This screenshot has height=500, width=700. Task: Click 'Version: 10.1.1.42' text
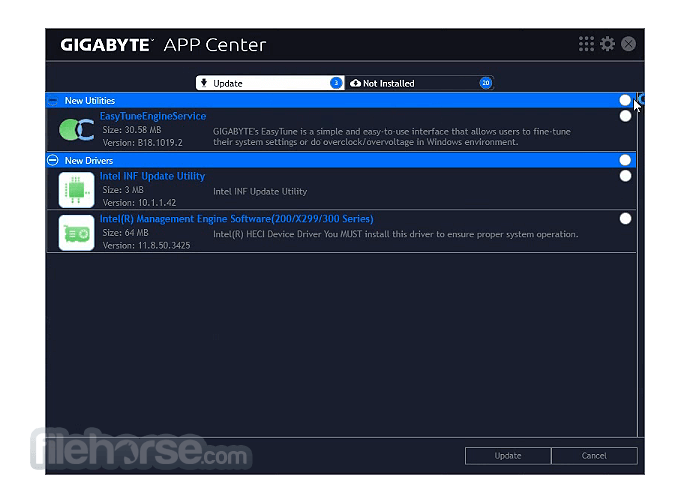139,203
